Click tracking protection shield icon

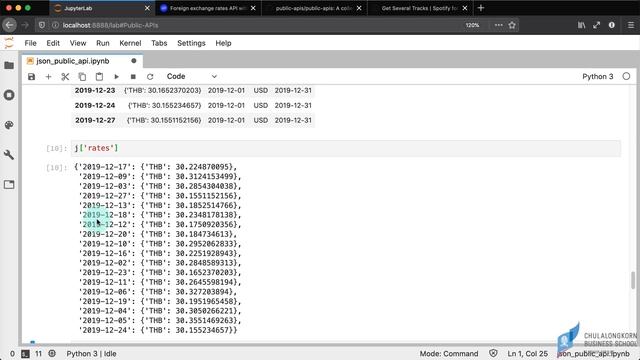pyautogui.click(x=42, y=25)
